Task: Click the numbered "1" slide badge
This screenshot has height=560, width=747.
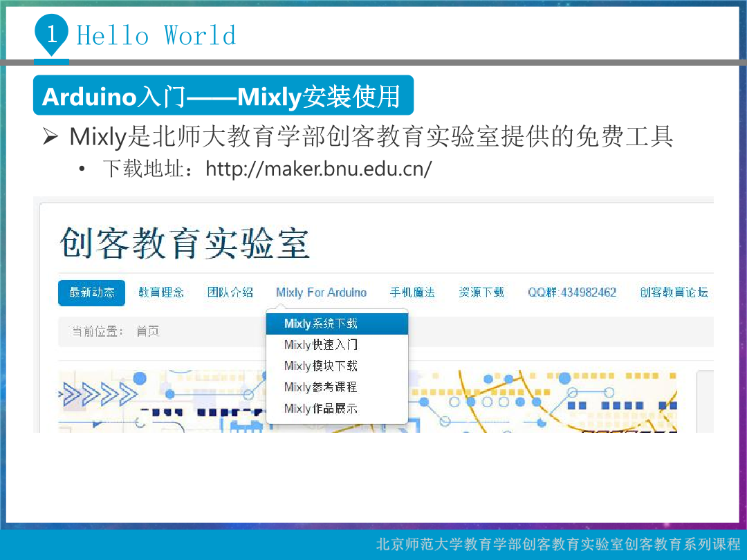Action: pos(51,35)
